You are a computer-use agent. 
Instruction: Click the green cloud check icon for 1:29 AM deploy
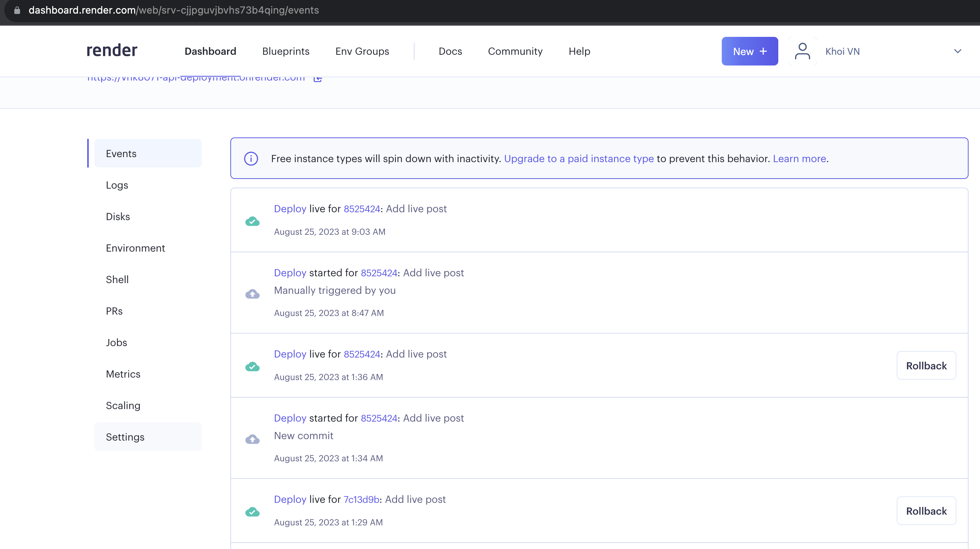coord(252,512)
